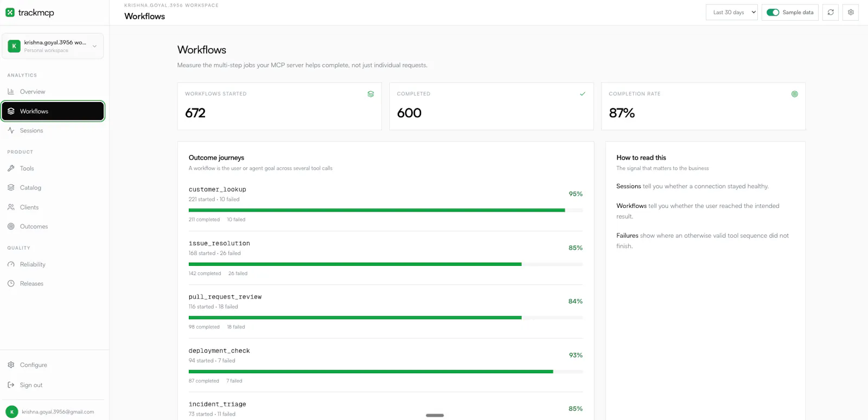The image size is (868, 420).
Task: Click the Overview bar chart icon
Action: click(11, 92)
